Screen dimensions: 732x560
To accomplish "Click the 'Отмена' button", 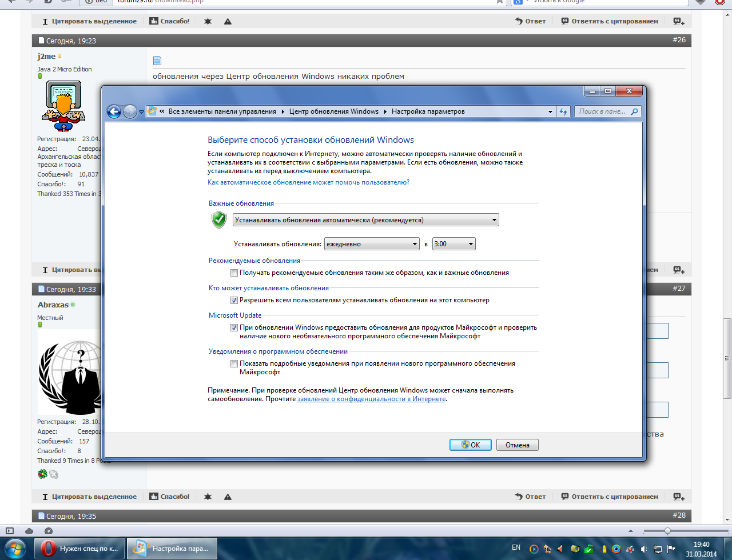I will [x=518, y=445].
